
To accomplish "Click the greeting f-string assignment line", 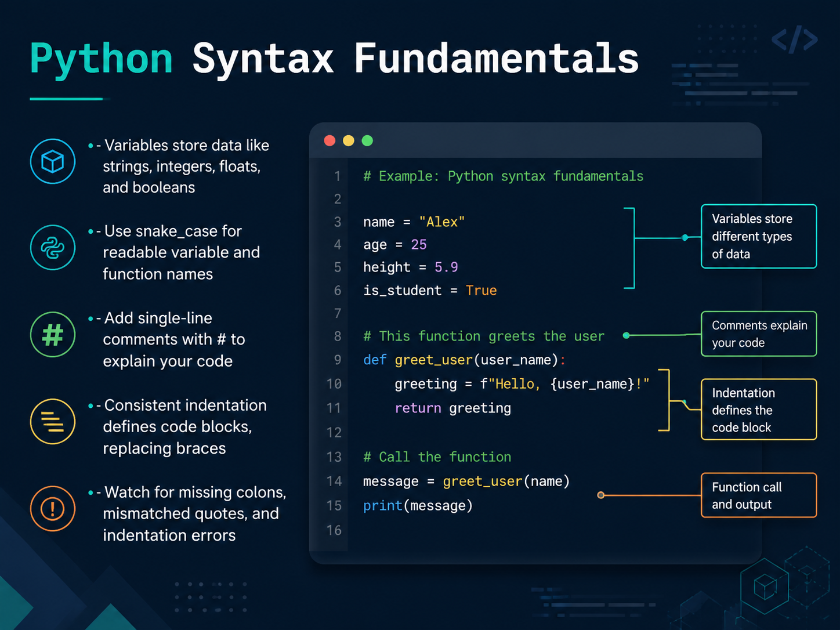I will coord(522,384).
